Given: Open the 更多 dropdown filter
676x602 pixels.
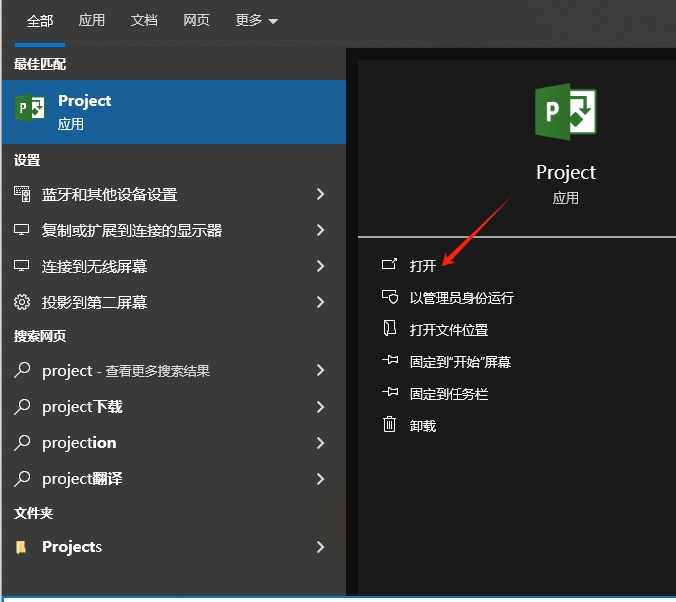Looking at the screenshot, I should tap(256, 20).
